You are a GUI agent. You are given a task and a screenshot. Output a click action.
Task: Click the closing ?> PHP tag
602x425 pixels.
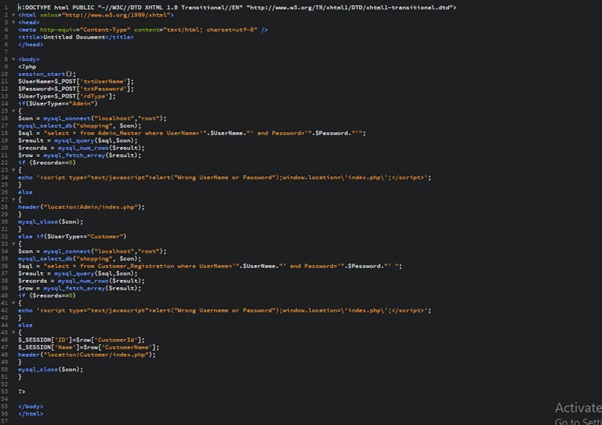click(x=22, y=392)
